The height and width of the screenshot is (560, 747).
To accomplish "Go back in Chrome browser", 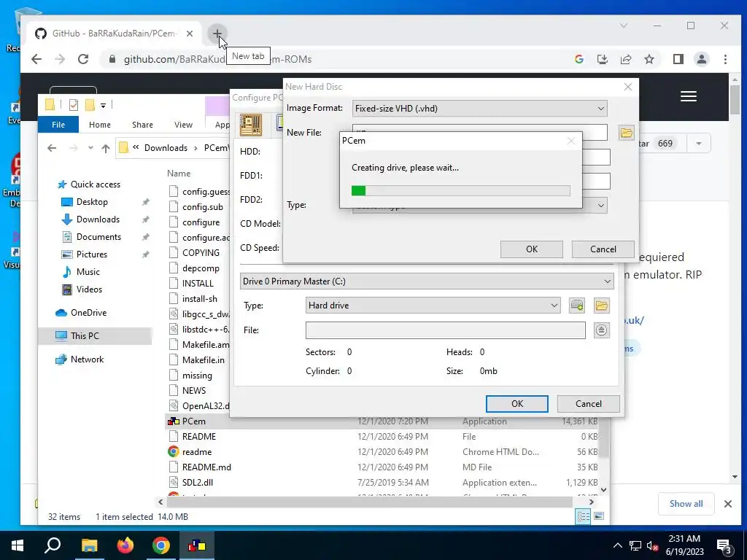I will coord(36,59).
